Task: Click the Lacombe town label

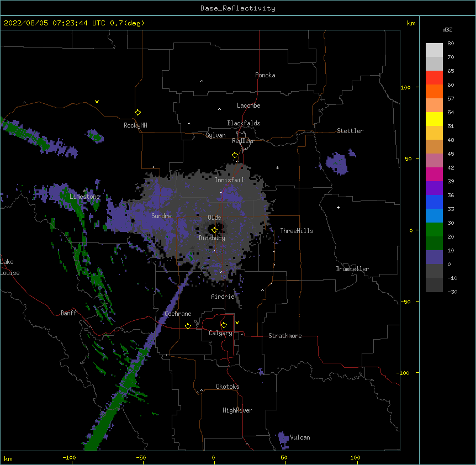Action: point(248,105)
